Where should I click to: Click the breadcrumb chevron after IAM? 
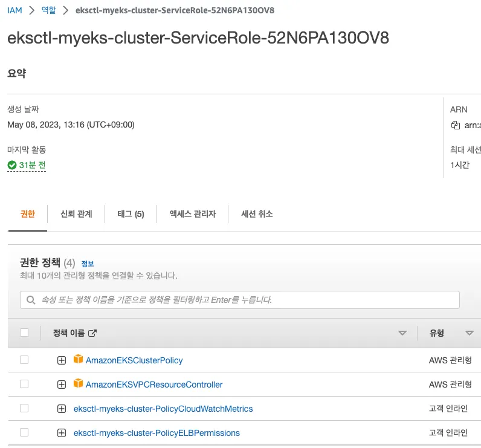pyautogui.click(x=31, y=10)
